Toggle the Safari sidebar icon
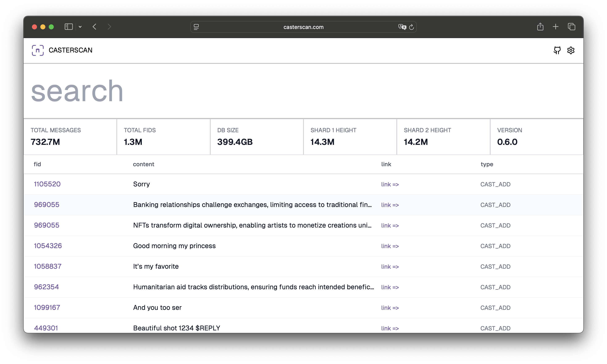 click(69, 27)
